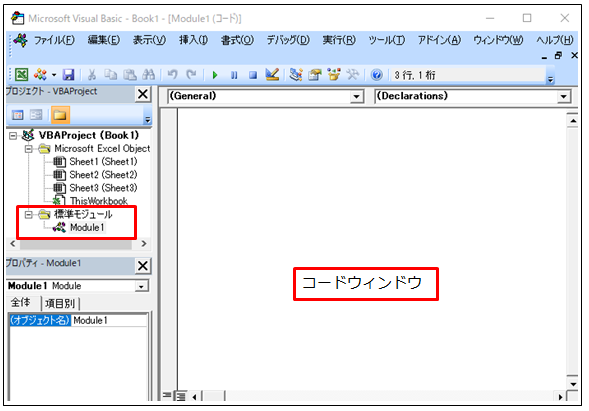589x411 pixels.
Task: Click View Object icon in project pane
Action: pos(36,115)
